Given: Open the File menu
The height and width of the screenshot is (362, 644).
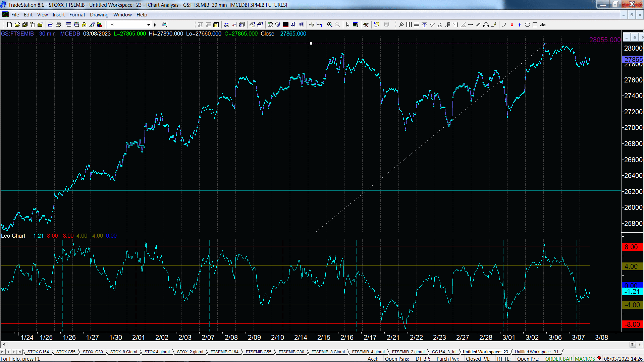Looking at the screenshot, I should click(x=15, y=15).
